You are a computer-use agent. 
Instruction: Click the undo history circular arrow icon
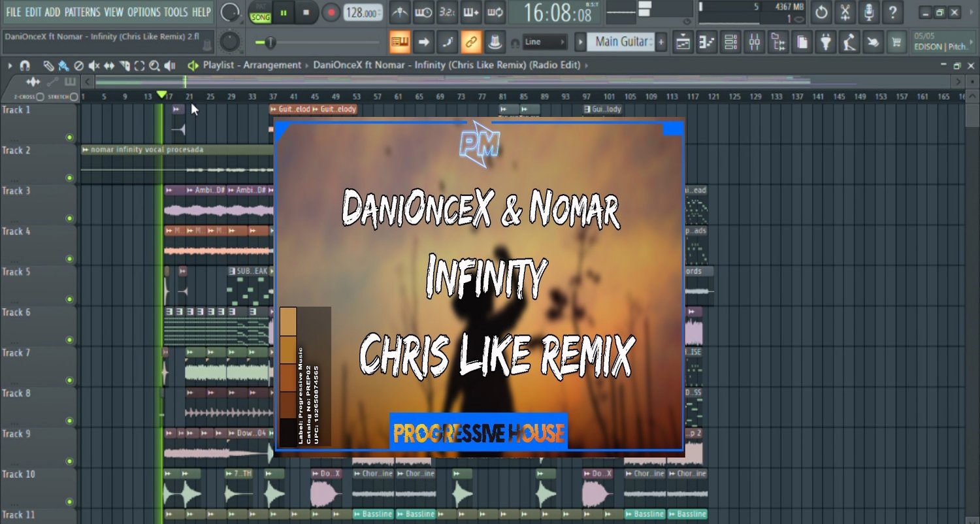click(x=821, y=12)
